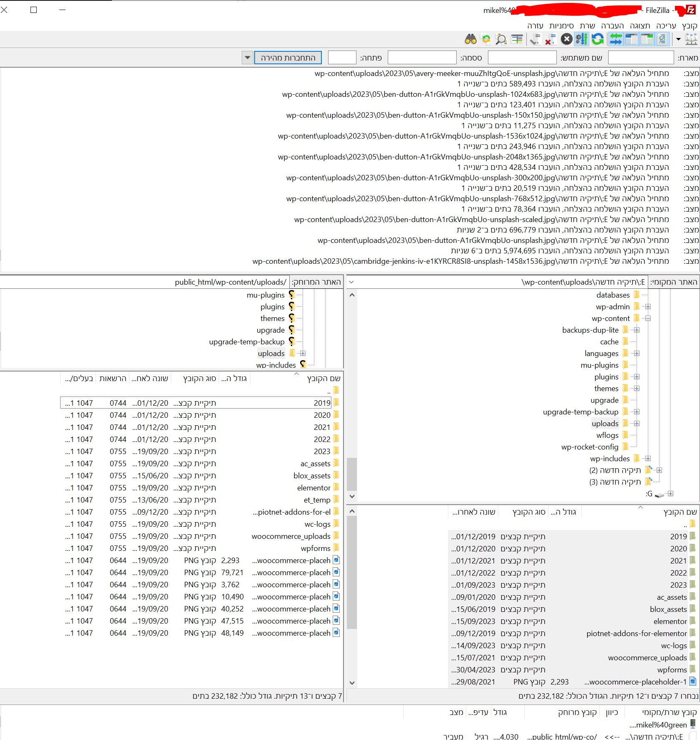Toggle processing of the transfer queue
The image size is (700, 740).
tap(581, 40)
